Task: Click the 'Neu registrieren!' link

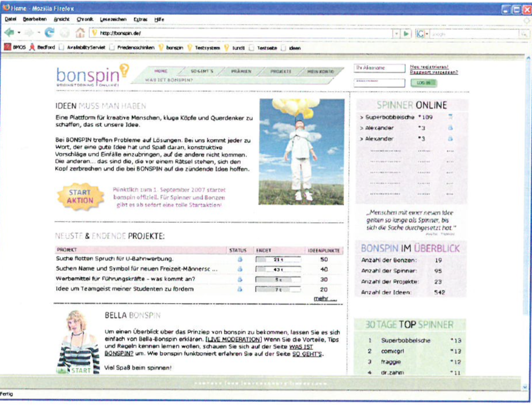Action: [429, 67]
